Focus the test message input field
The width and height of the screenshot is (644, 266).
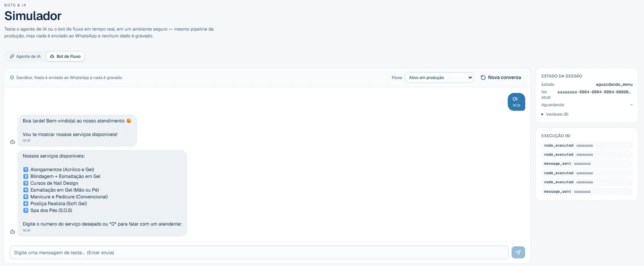(x=259, y=252)
